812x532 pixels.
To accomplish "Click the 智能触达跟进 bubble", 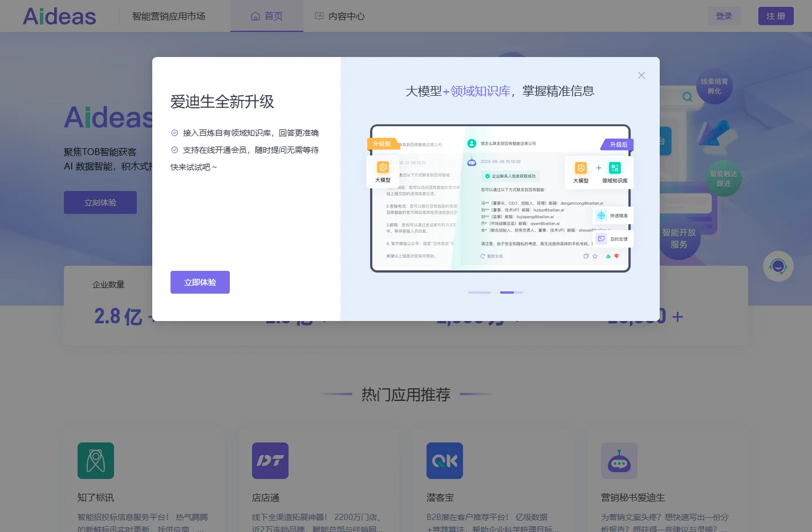I will 723,178.
